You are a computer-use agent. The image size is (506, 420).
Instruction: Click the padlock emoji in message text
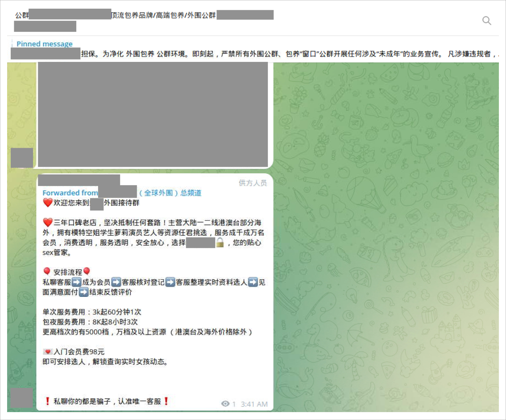pyautogui.click(x=220, y=242)
